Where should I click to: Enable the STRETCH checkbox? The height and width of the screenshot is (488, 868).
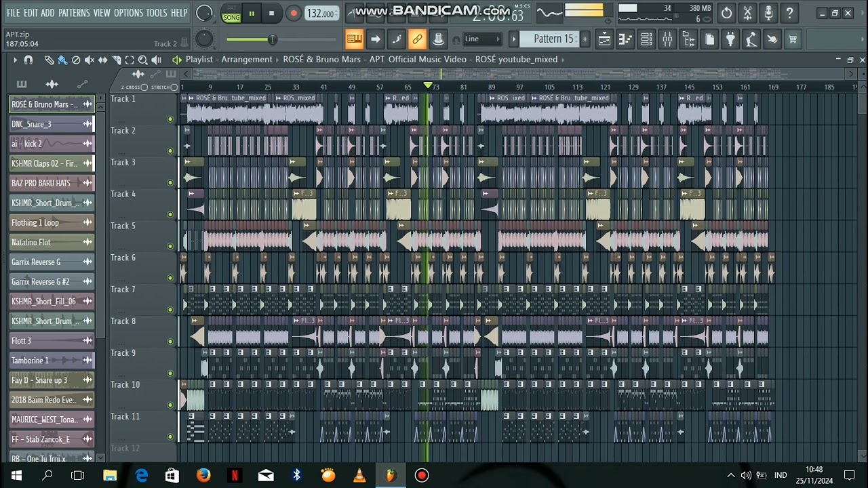pyautogui.click(x=174, y=87)
